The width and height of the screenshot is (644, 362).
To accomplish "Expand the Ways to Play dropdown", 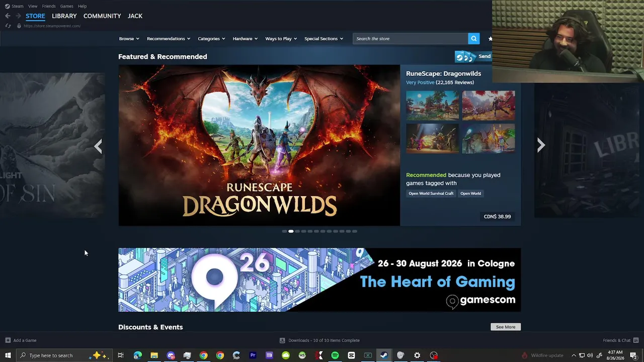I will (x=281, y=39).
